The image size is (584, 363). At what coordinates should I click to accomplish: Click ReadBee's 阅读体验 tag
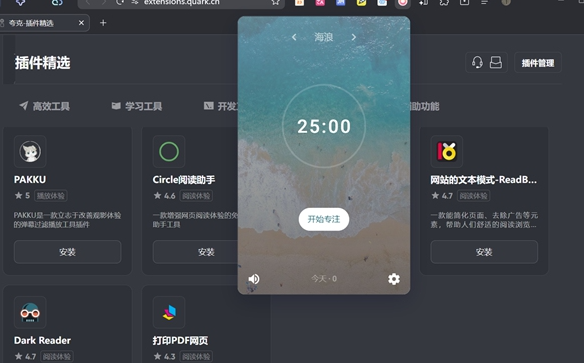pyautogui.click(x=473, y=196)
